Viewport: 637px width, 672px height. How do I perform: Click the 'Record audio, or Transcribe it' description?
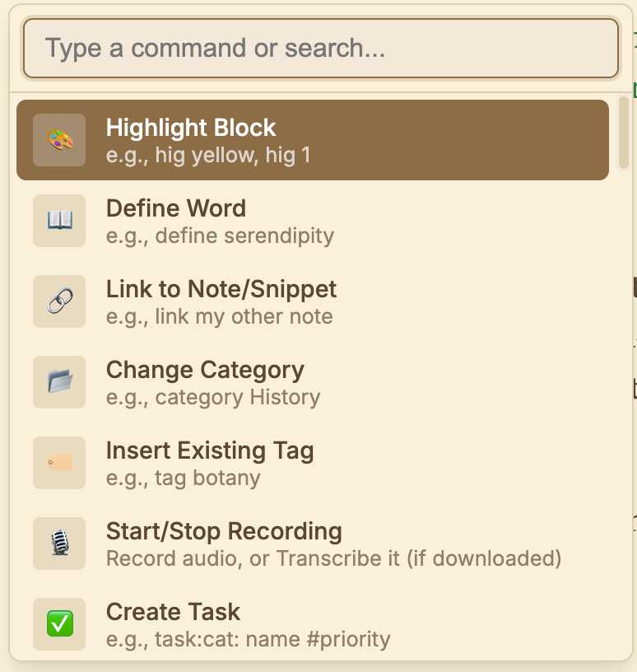pyautogui.click(x=333, y=558)
